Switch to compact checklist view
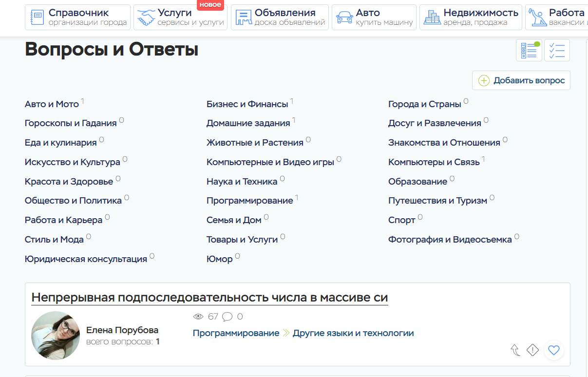 [x=557, y=51]
